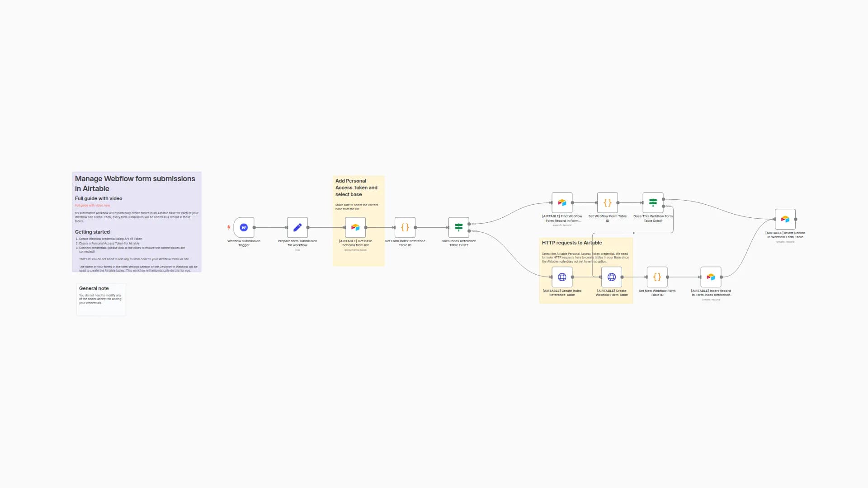The image size is (868, 488).
Task: Click the true output of Does Index Reference Table Exist
Action: pyautogui.click(x=469, y=224)
